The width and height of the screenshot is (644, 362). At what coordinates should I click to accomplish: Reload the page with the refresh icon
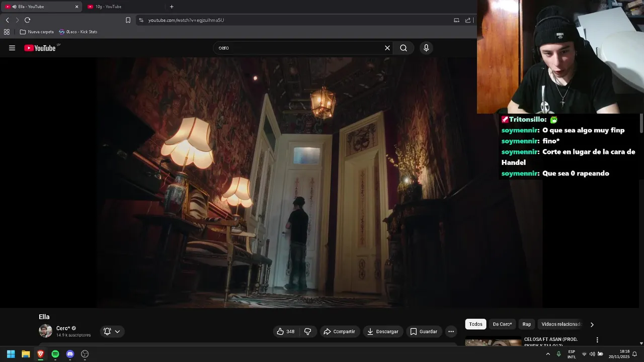point(28,20)
